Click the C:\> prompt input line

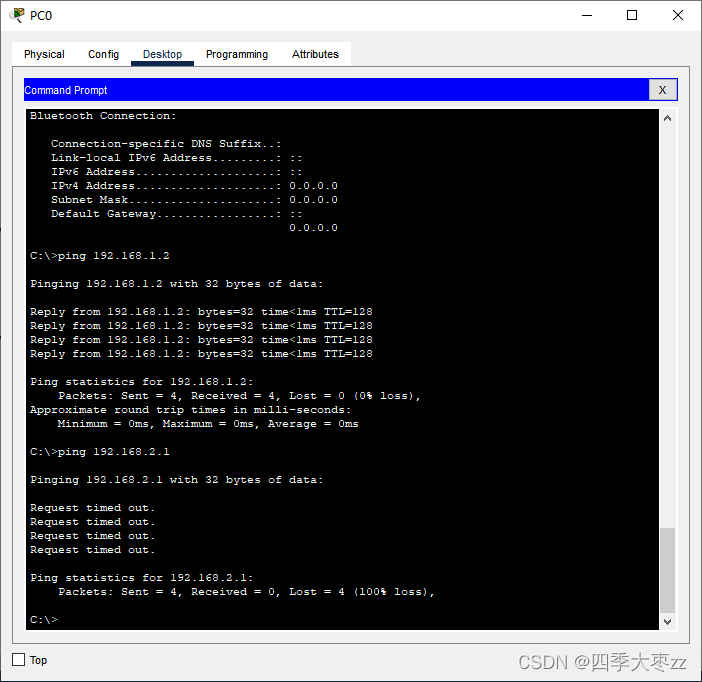44,620
